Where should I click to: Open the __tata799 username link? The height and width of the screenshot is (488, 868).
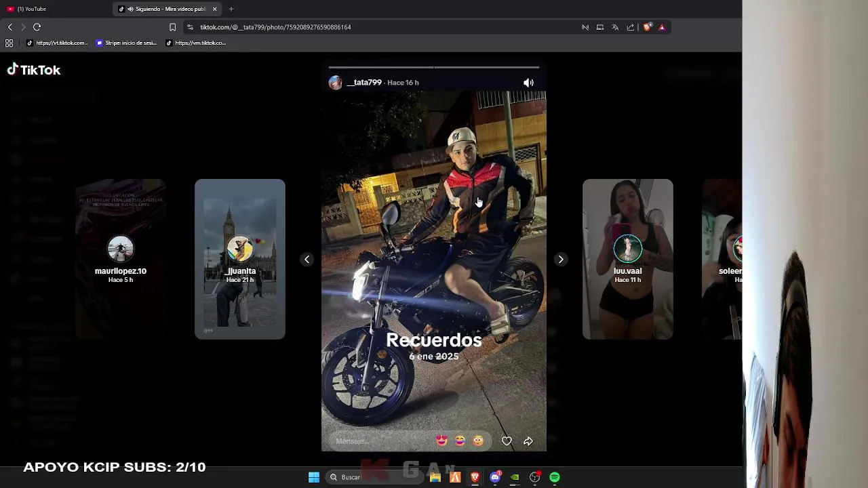pos(364,83)
